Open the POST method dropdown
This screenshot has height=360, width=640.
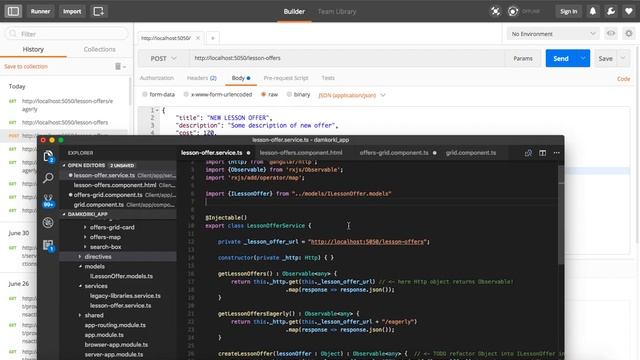click(163, 58)
